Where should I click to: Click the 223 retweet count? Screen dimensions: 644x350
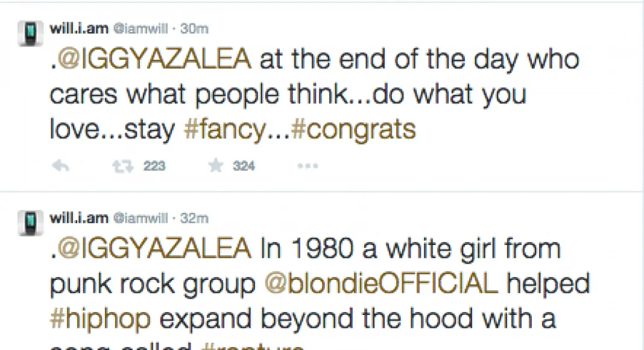(154, 167)
